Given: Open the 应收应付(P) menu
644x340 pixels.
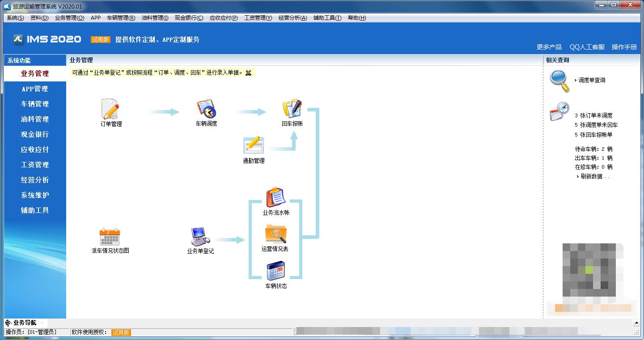Looking at the screenshot, I should point(224,18).
